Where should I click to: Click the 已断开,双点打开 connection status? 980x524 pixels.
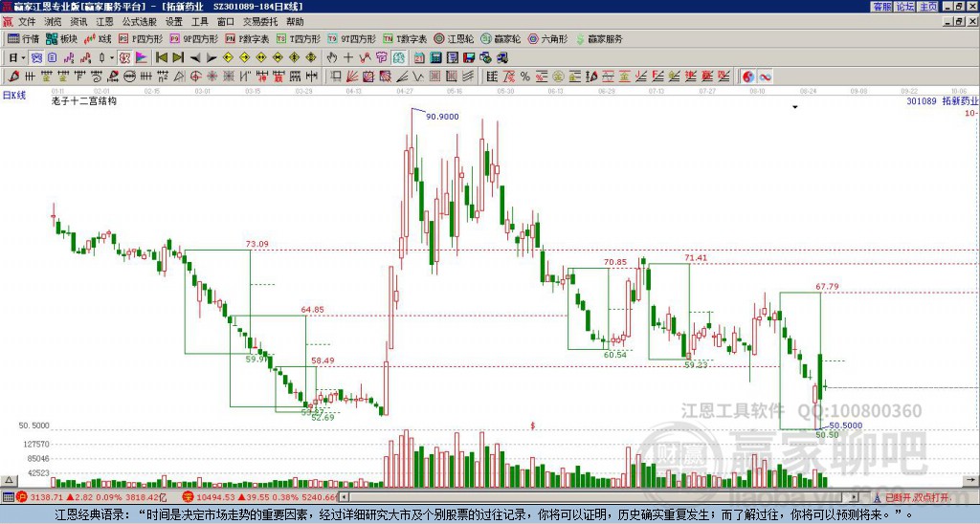917,498
